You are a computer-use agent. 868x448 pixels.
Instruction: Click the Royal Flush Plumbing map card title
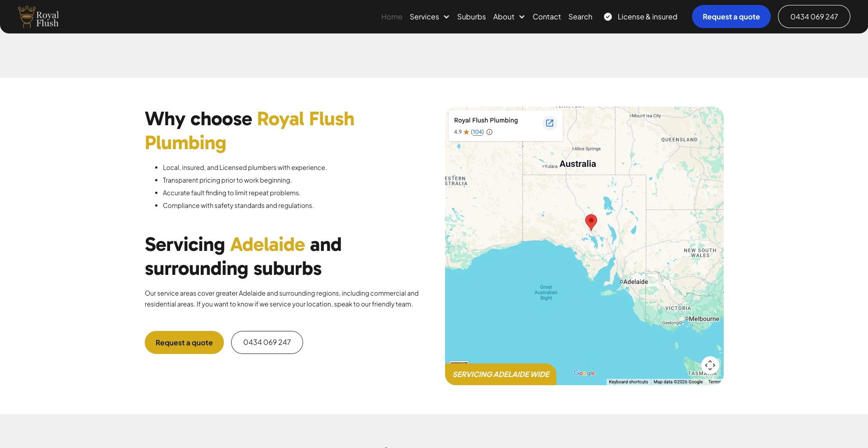click(486, 120)
